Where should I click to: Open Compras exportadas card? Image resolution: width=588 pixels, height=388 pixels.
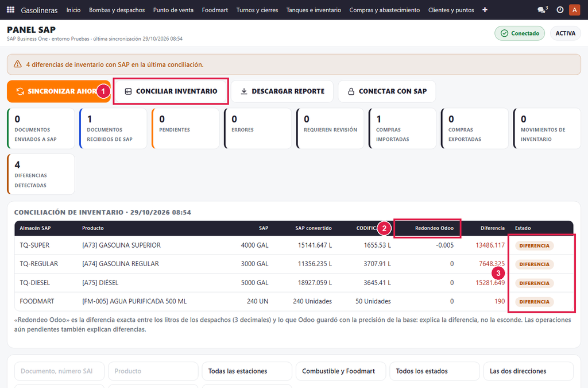(475, 128)
